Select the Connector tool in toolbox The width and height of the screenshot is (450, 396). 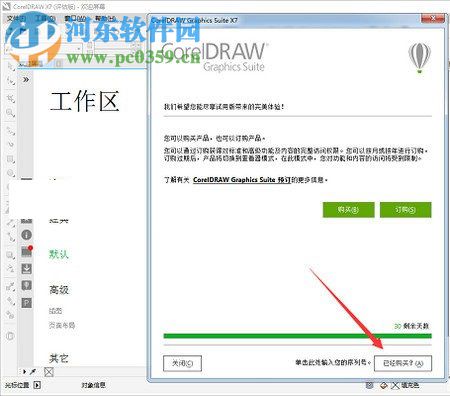[11, 237]
